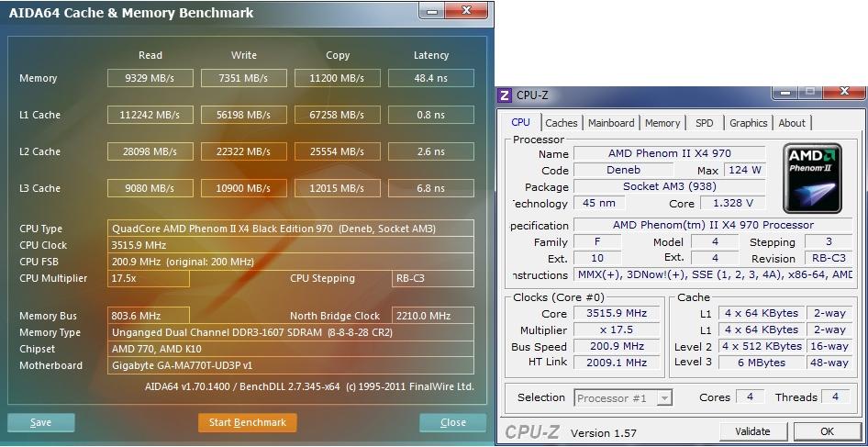868x447 pixels.
Task: Click the Technology value 45 nm
Action: (x=599, y=203)
